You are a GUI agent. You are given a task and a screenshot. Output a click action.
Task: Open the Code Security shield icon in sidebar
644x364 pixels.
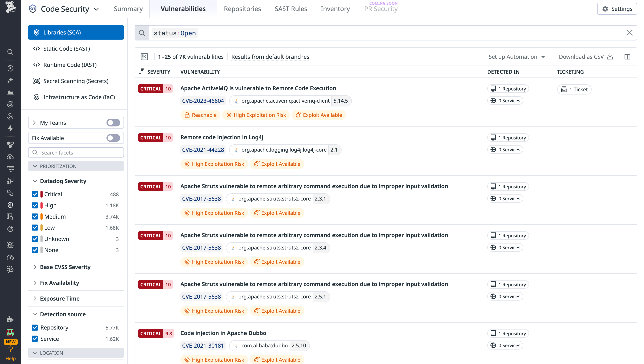tap(10, 205)
